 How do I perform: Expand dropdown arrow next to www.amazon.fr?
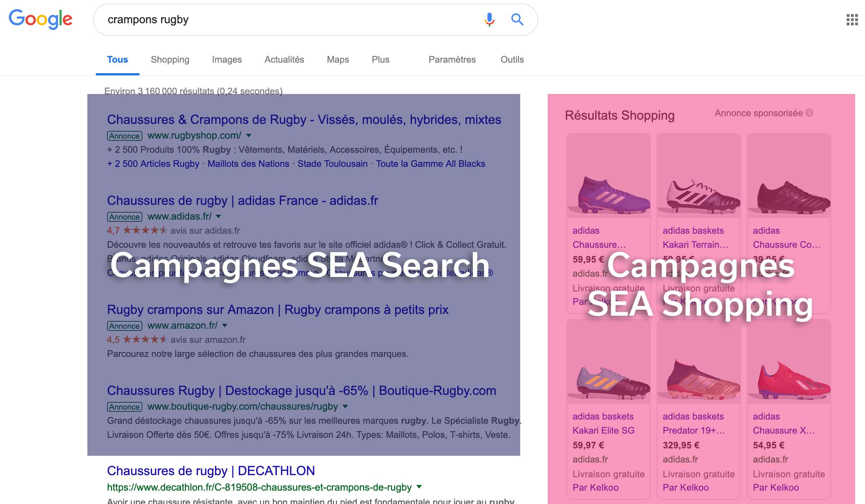pos(225,326)
